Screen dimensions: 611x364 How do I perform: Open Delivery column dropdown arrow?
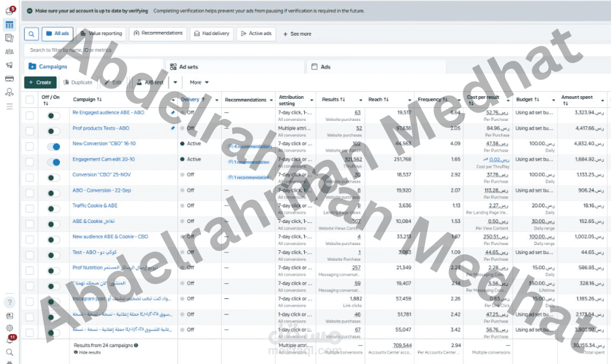point(217,100)
